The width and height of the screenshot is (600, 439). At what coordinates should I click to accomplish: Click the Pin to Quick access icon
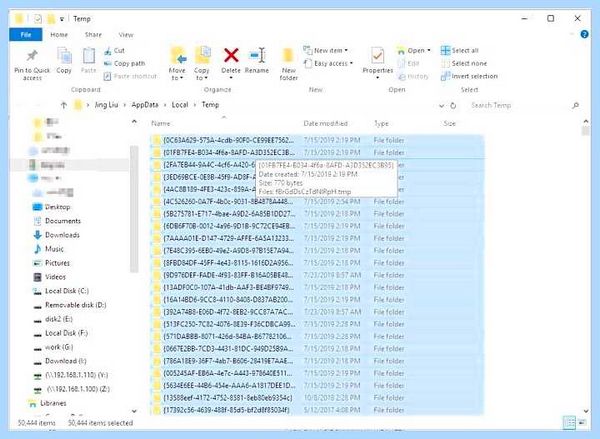coord(32,56)
